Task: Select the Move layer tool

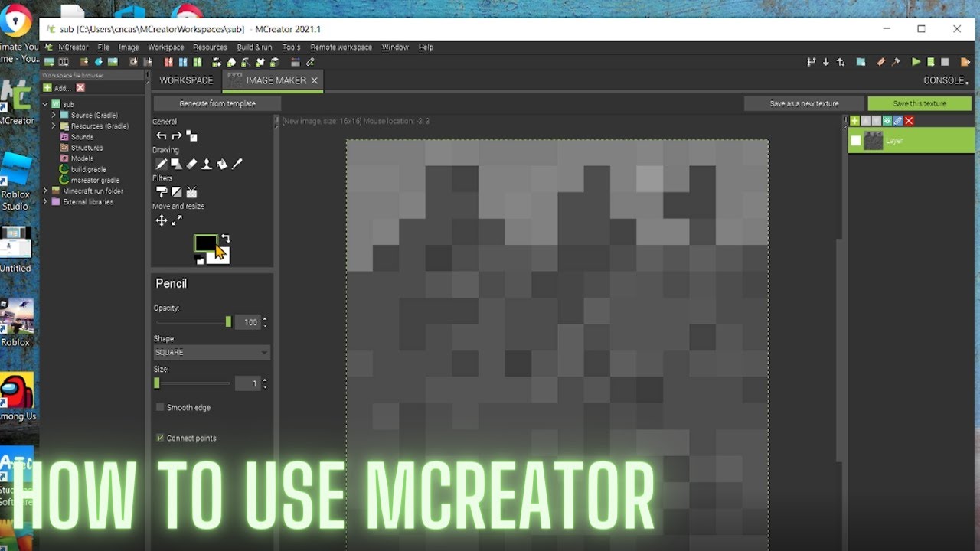Action: click(162, 220)
